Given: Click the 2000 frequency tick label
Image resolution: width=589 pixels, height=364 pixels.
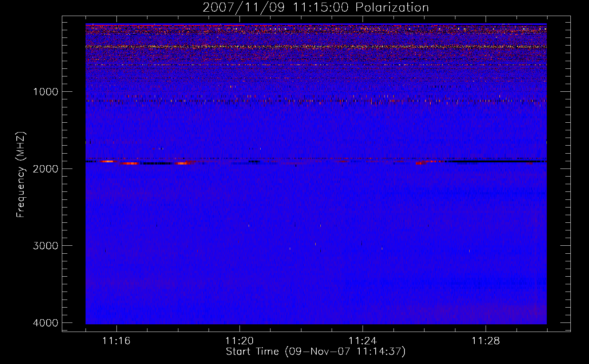Looking at the screenshot, I should (46, 169).
